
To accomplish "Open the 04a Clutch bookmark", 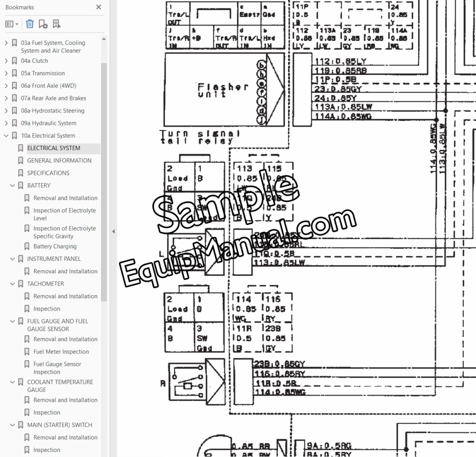I will (34, 61).
